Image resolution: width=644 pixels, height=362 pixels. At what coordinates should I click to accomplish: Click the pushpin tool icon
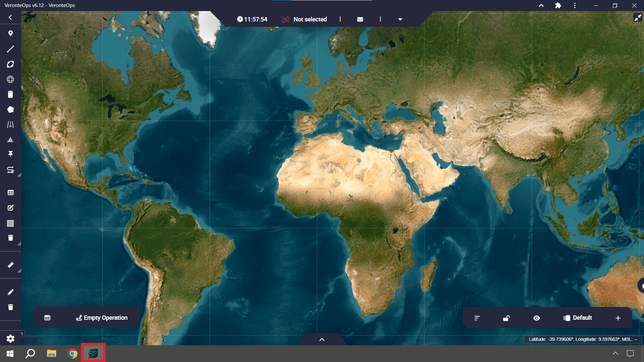10,154
